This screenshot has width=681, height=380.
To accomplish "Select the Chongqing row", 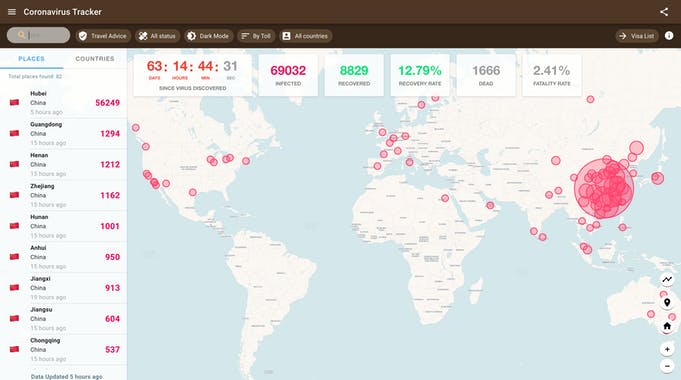I will 63,349.
